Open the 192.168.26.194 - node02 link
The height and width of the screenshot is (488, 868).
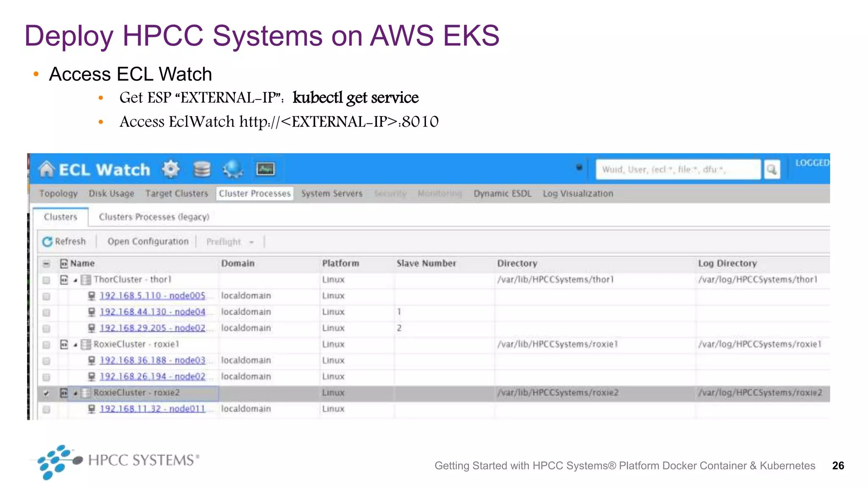point(152,377)
